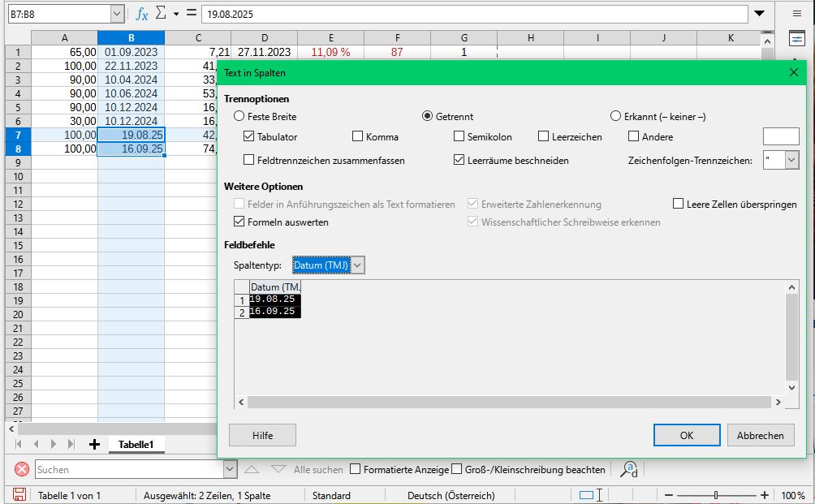Open Find and Replace magnifier icon

(x=628, y=469)
